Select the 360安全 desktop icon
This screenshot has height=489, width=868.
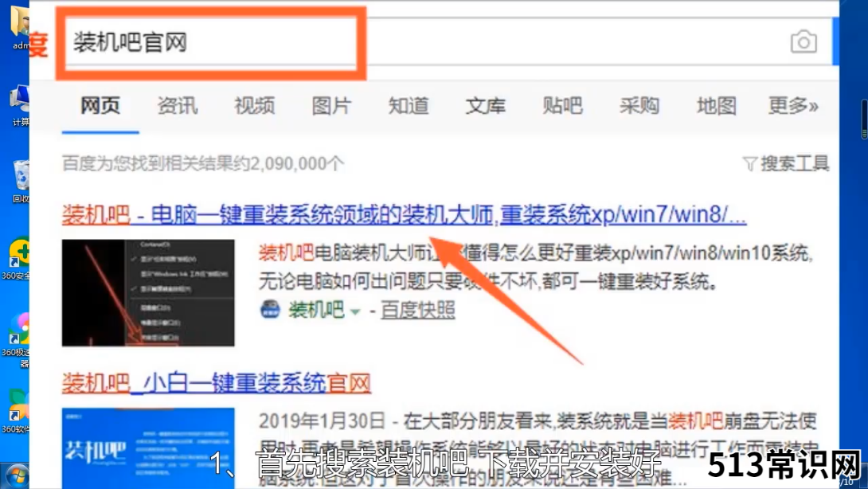(x=17, y=258)
